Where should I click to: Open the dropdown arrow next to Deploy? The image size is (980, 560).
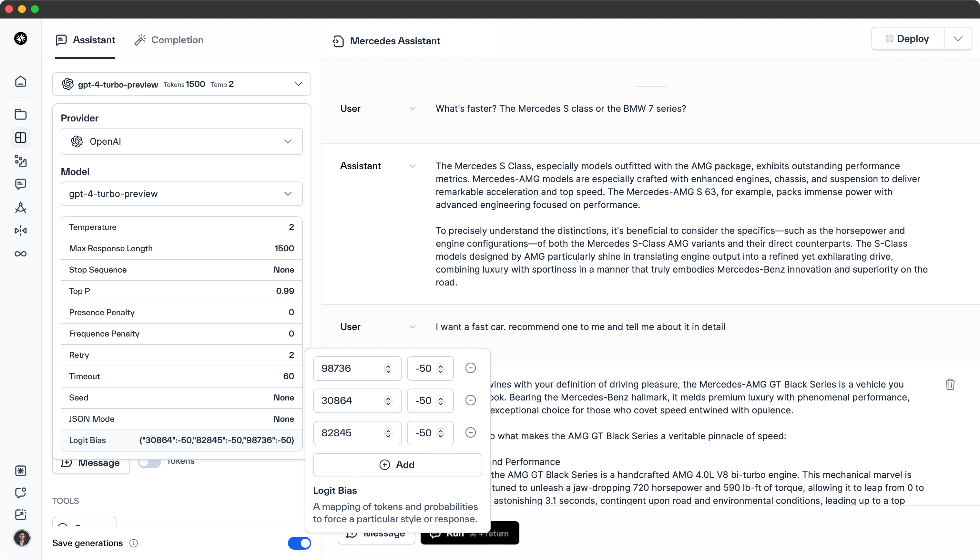(x=958, y=38)
